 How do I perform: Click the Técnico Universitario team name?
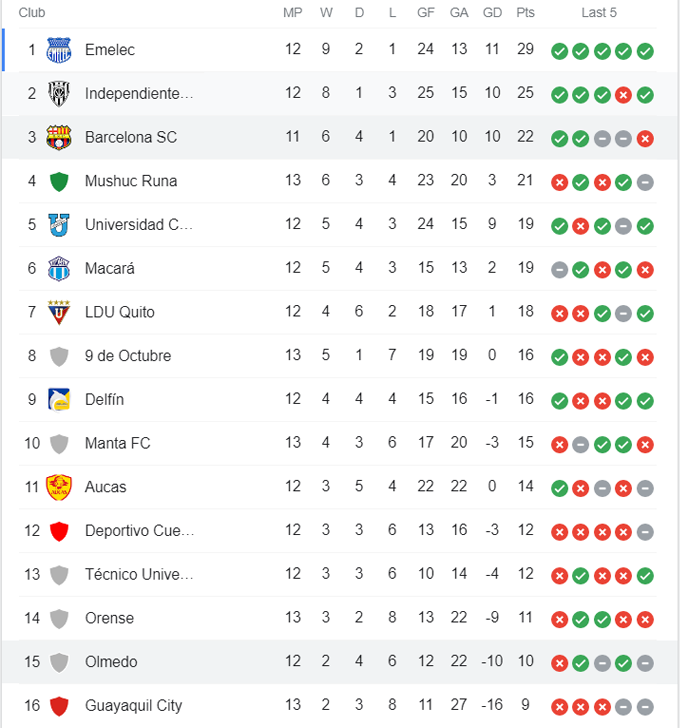coord(139,574)
